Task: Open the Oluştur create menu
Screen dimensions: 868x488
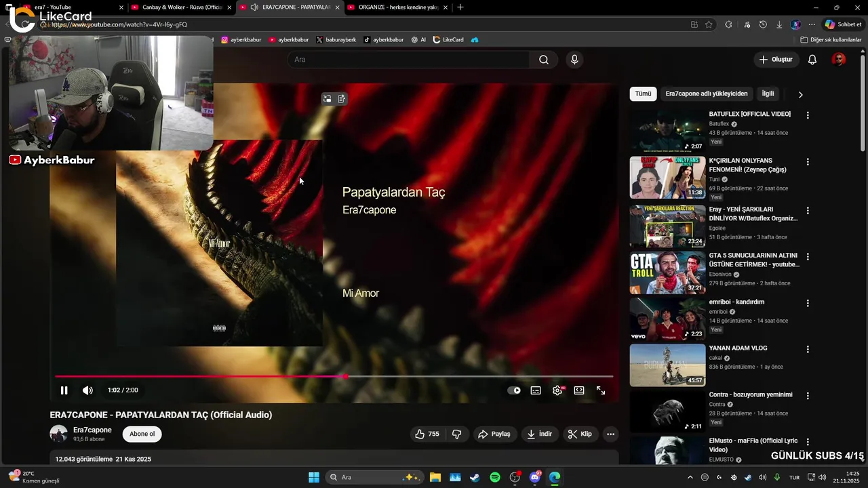Action: tap(776, 60)
